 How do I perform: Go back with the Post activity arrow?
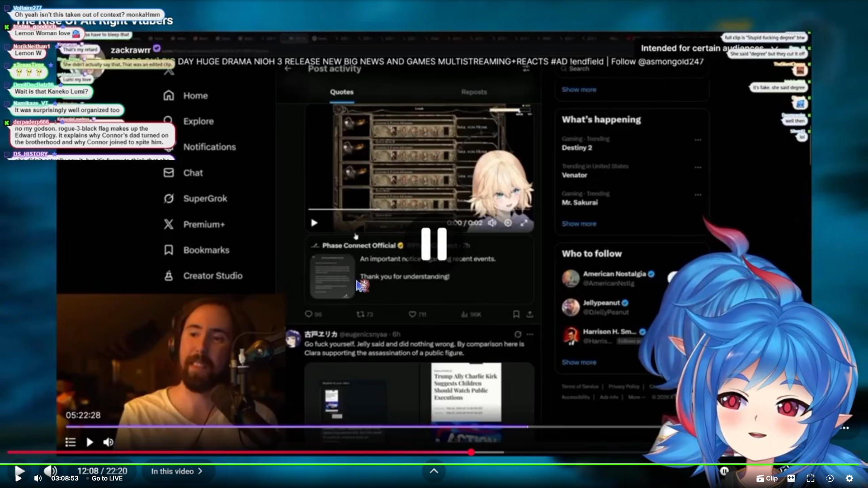[x=288, y=68]
